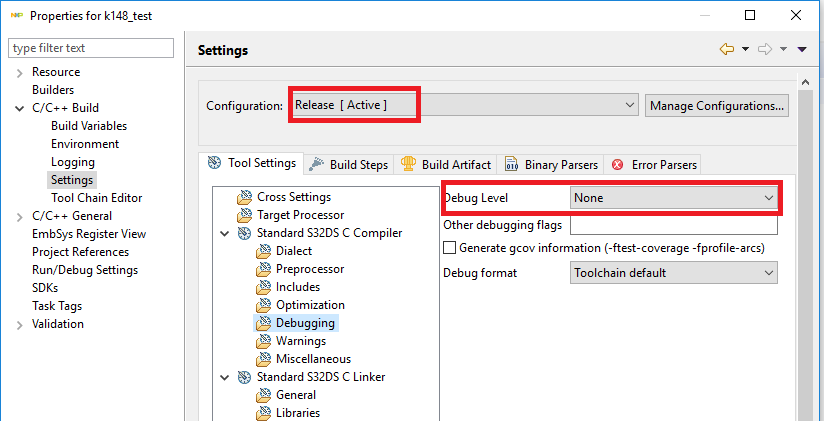Click the Warnings folder icon
The height and width of the screenshot is (421, 824).
264,341
